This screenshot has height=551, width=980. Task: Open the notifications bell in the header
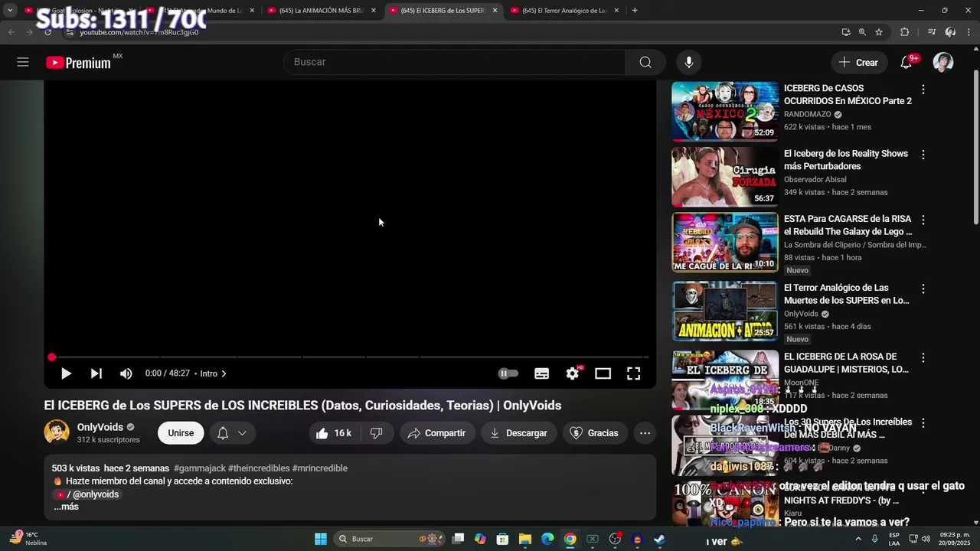click(x=906, y=63)
